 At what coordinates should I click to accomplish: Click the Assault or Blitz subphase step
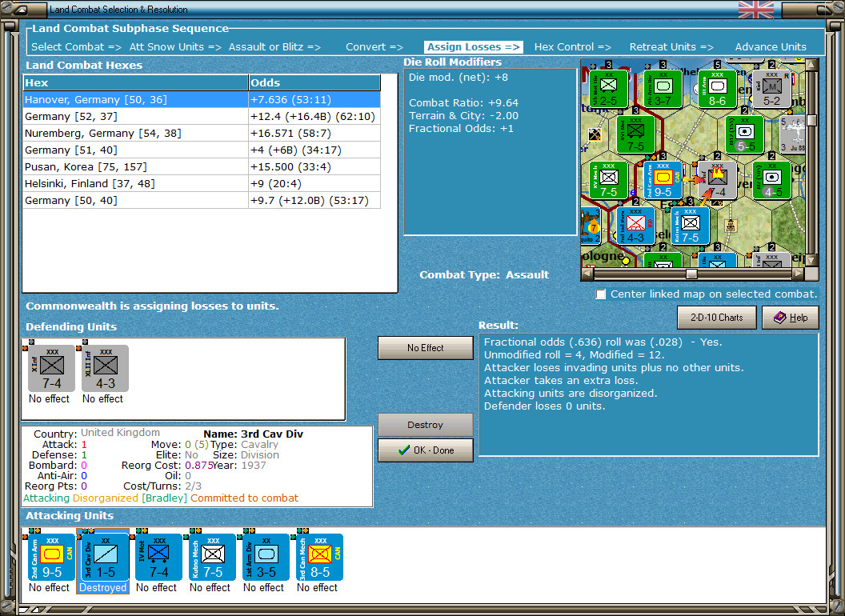pos(274,47)
